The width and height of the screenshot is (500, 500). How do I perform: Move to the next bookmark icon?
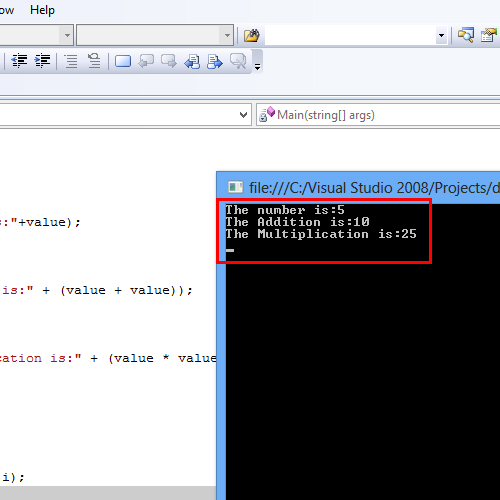pos(169,61)
